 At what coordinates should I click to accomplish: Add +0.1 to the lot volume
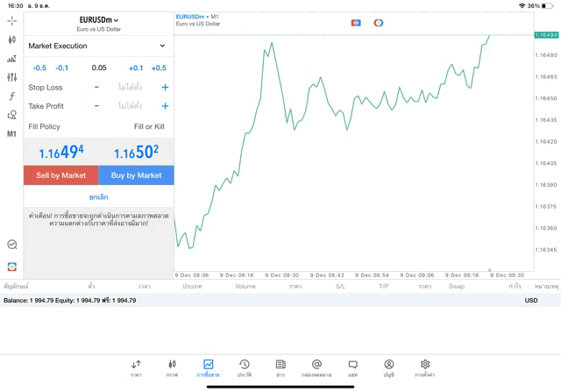[x=136, y=68]
